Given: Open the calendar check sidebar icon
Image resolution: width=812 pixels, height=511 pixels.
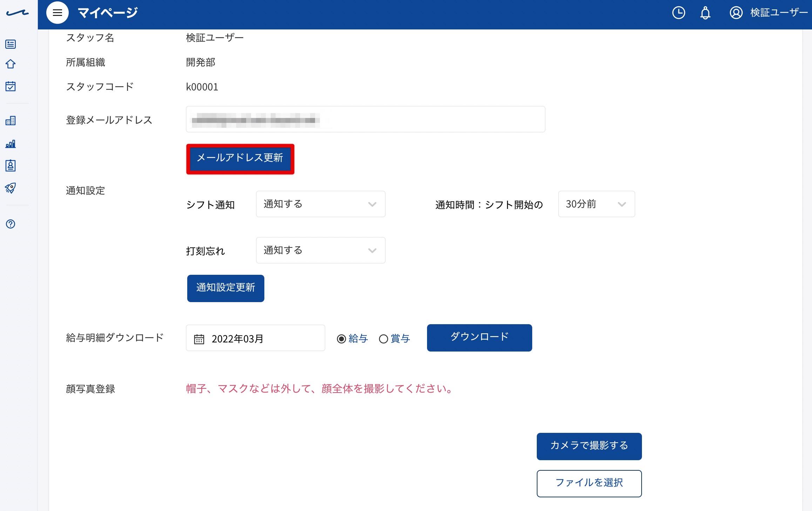Looking at the screenshot, I should pos(11,86).
